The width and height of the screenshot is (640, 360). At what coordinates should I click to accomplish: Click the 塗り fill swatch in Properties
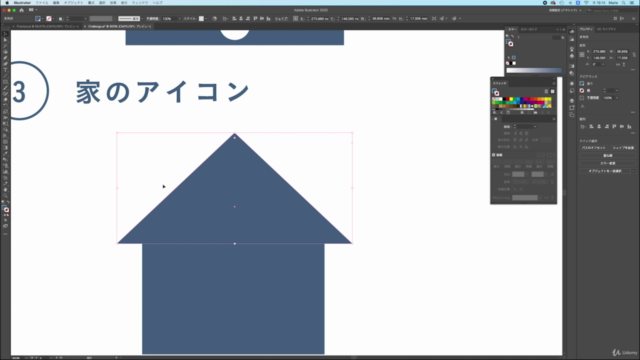[x=582, y=83]
